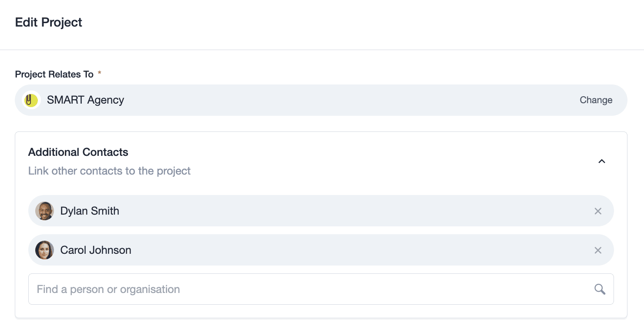Click the magnifier search icon

point(600,289)
